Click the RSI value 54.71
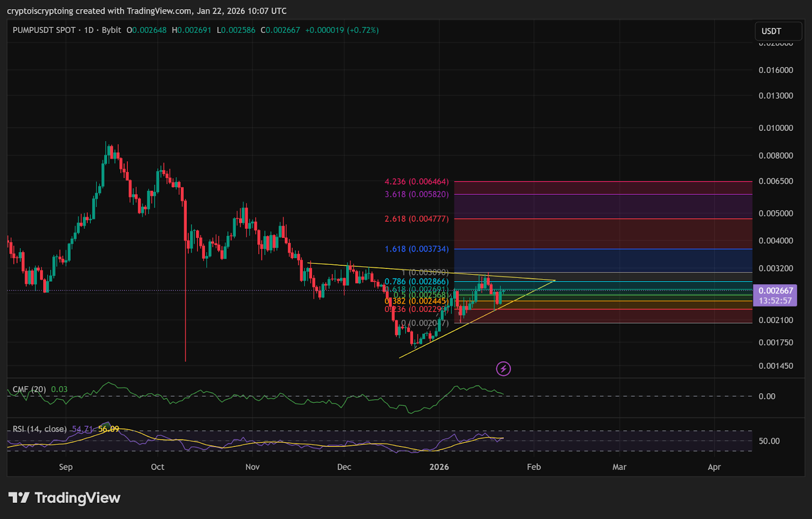 tap(83, 429)
